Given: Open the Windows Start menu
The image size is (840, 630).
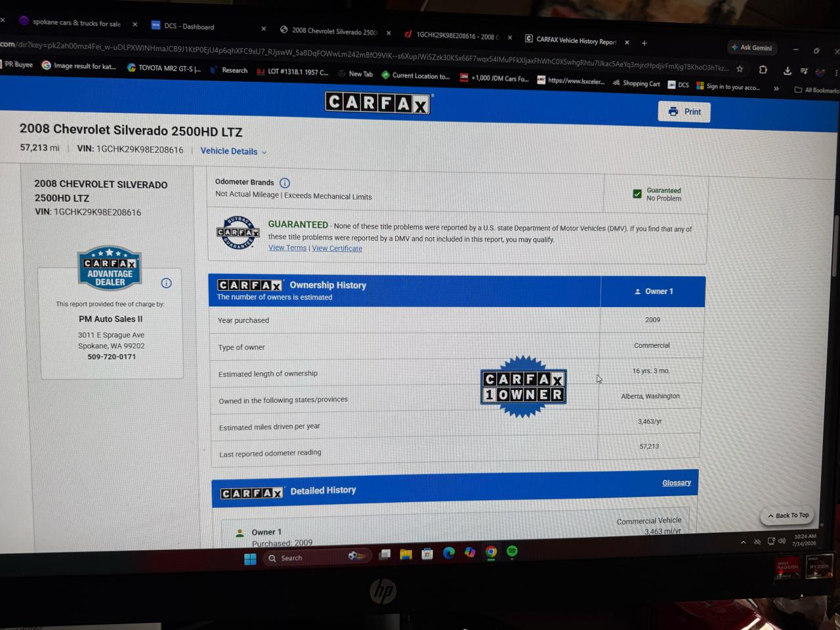Looking at the screenshot, I should 250,559.
